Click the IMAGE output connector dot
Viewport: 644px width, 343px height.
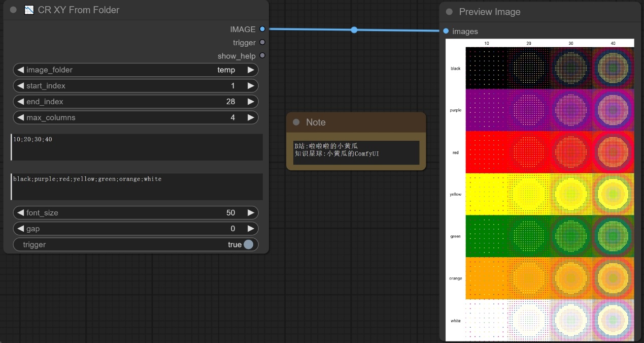click(262, 29)
